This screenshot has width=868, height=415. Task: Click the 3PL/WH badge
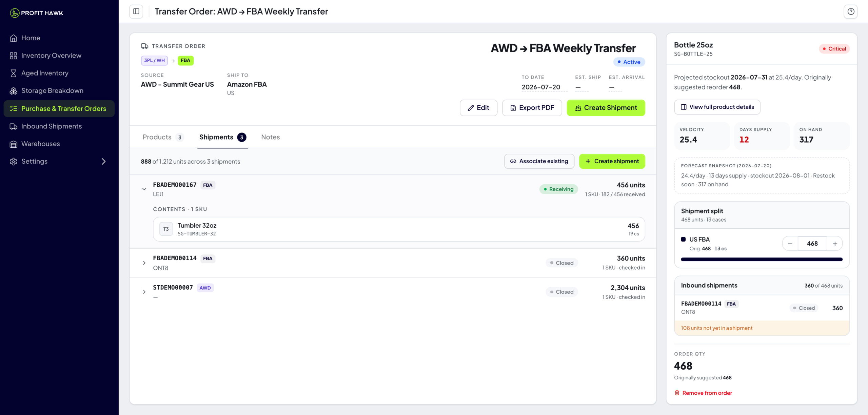pos(154,60)
